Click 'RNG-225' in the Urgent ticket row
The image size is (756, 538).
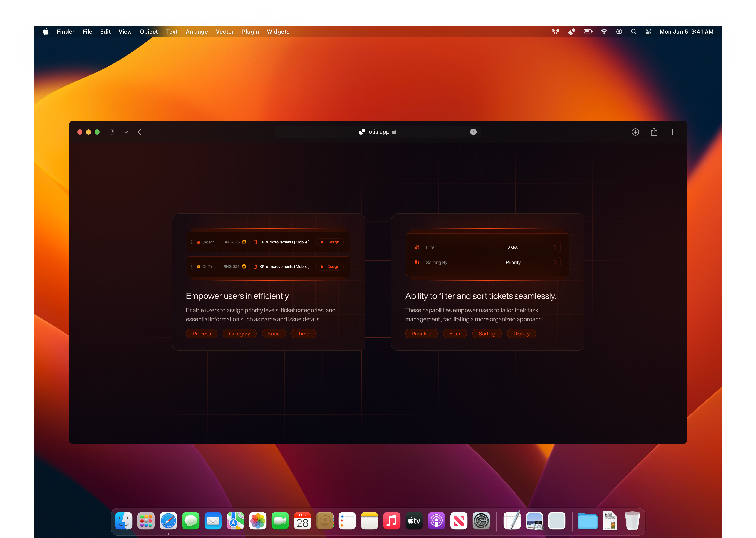coord(231,242)
